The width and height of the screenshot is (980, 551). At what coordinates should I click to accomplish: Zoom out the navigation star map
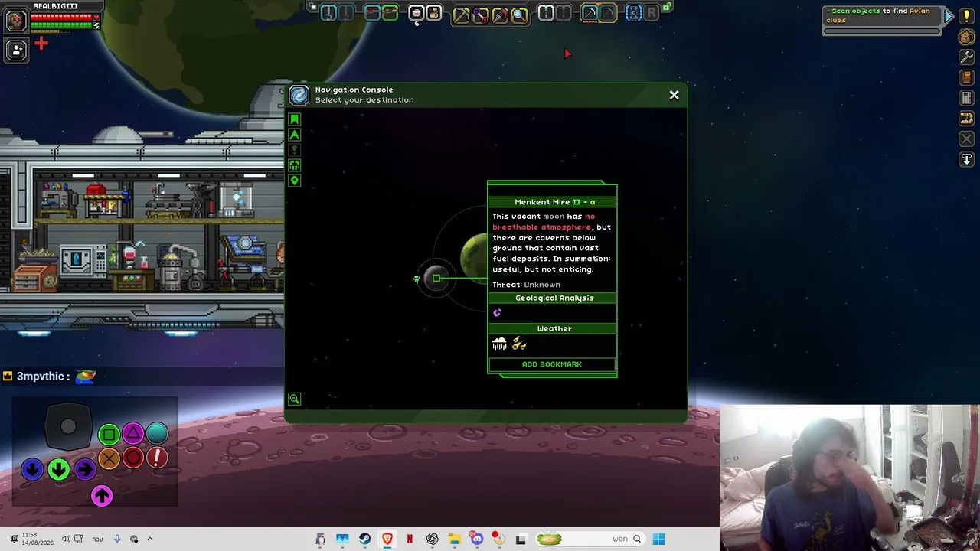294,399
